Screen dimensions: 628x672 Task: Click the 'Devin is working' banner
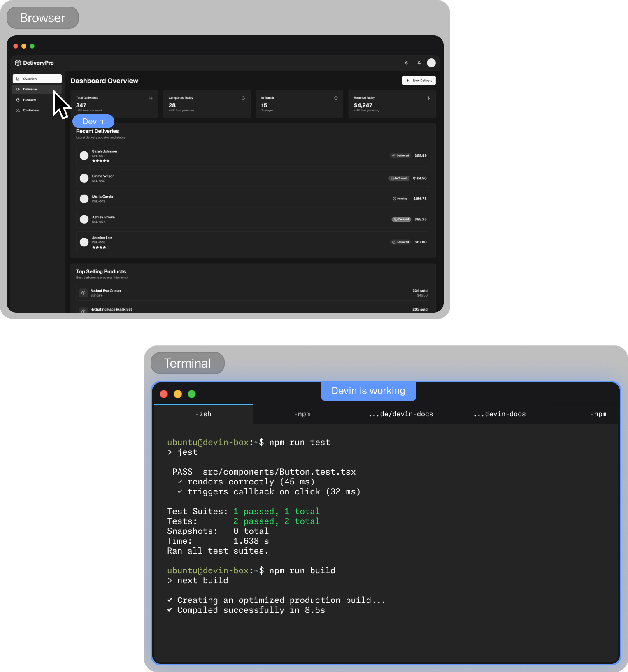tap(368, 391)
